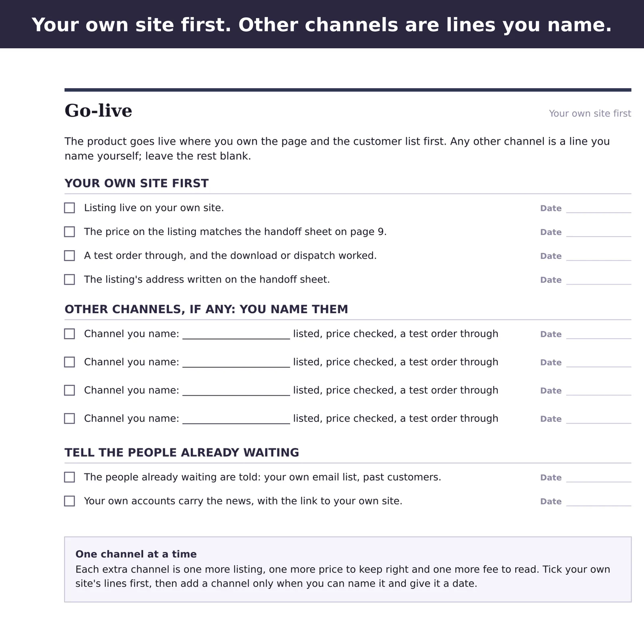Image resolution: width=644 pixels, height=644 pixels.
Task: Click the Date field for second channel row
Action: coord(599,363)
